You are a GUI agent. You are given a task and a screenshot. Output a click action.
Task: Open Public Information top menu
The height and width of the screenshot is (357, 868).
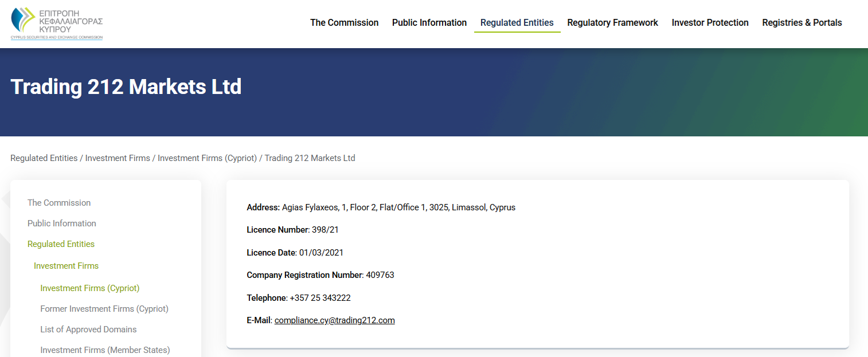[429, 23]
